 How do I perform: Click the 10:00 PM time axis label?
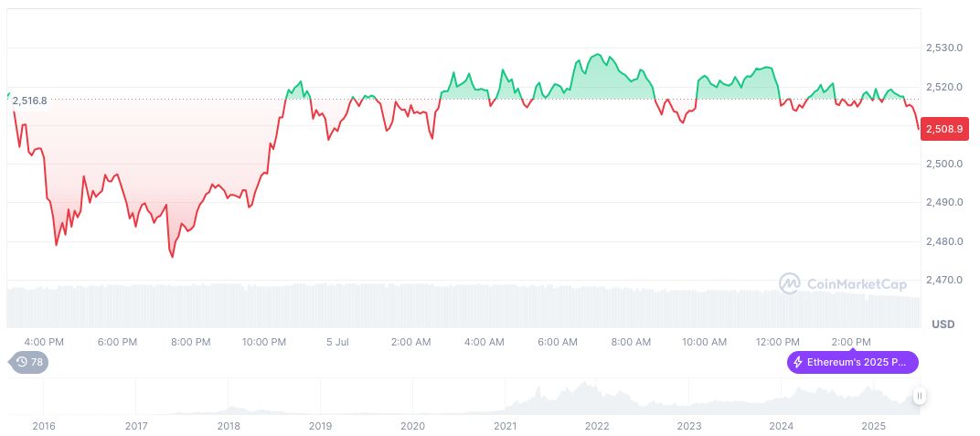pyautogui.click(x=263, y=342)
